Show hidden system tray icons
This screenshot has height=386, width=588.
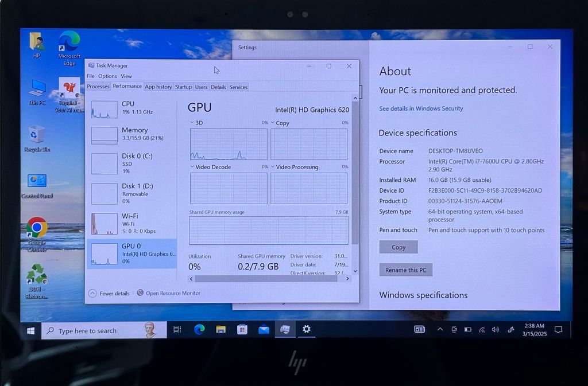[440, 329]
